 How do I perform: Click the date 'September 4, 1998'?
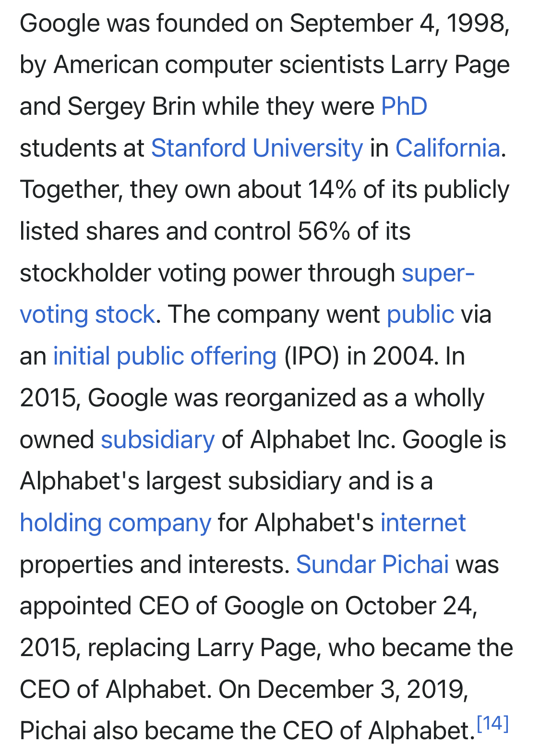pyautogui.click(x=399, y=24)
